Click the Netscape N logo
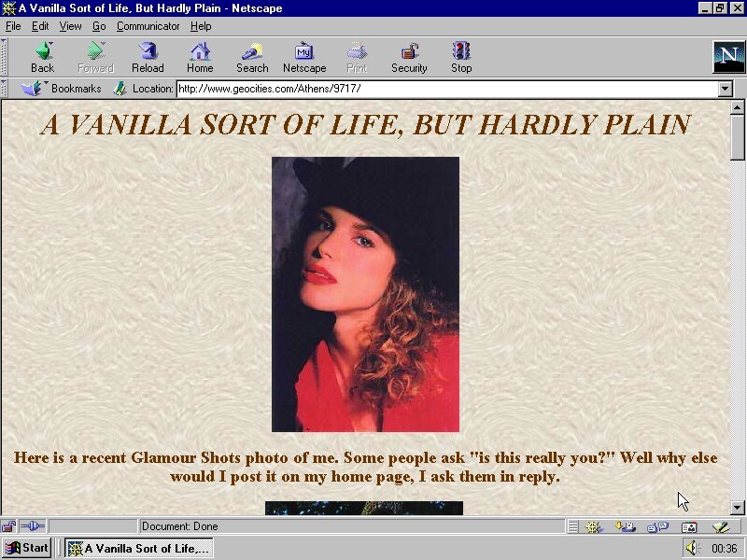This screenshot has width=747, height=560. (x=728, y=57)
